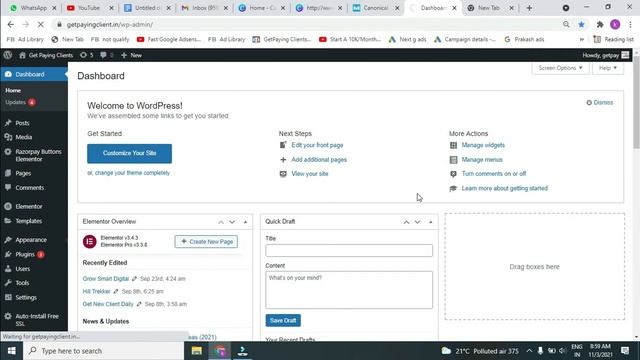Open the Reading list bookmark button
640x360 pixels.
pos(613,39)
